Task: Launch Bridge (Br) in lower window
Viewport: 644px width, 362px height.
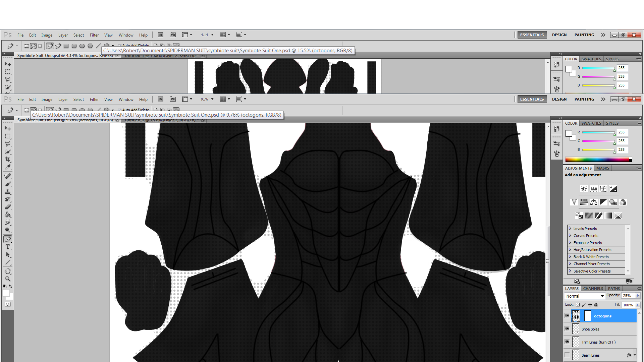Action: coord(161,99)
